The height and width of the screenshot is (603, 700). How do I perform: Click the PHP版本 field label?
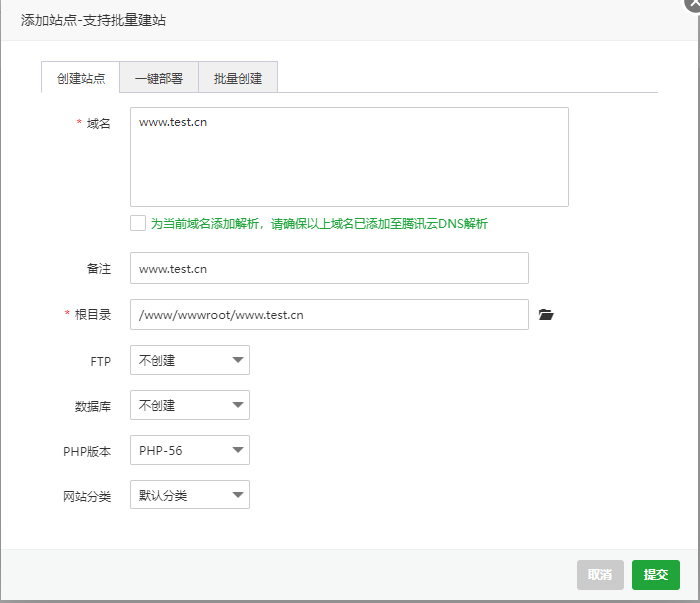(87, 452)
